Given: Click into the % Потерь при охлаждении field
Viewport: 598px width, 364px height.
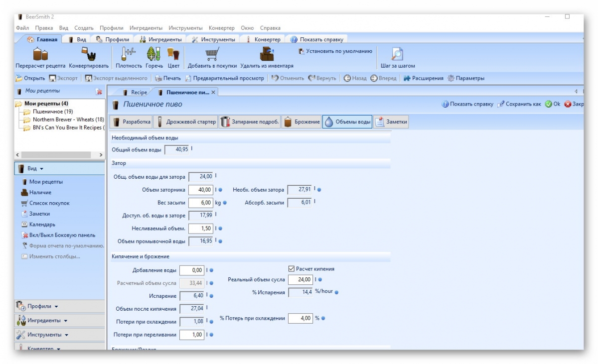Looking at the screenshot, I should coord(300,318).
